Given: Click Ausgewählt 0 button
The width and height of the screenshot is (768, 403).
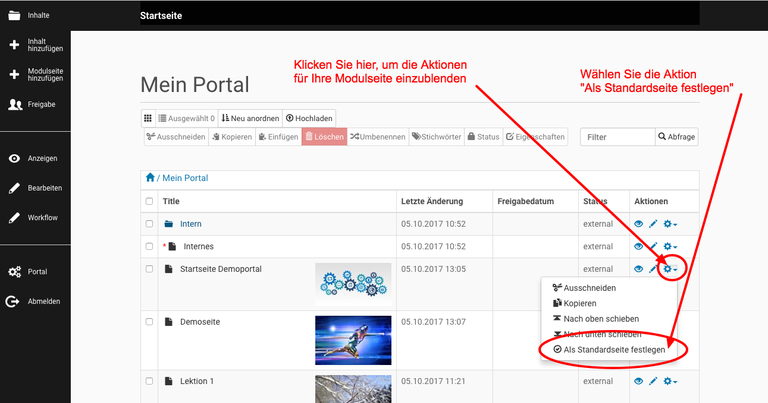Looking at the screenshot, I should [186, 118].
